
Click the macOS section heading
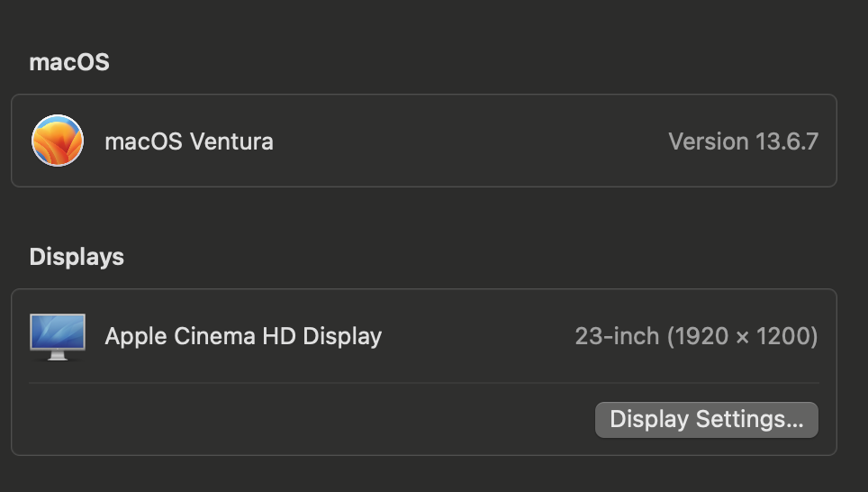69,62
